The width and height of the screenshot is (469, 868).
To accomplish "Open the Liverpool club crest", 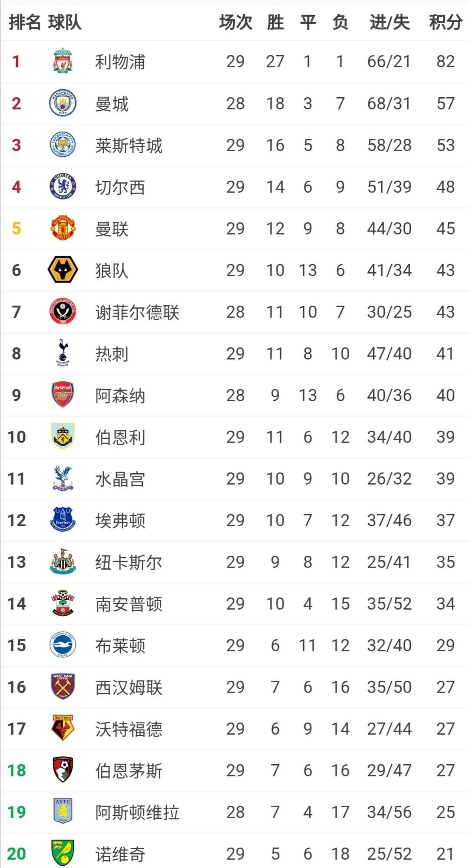I will (x=63, y=61).
